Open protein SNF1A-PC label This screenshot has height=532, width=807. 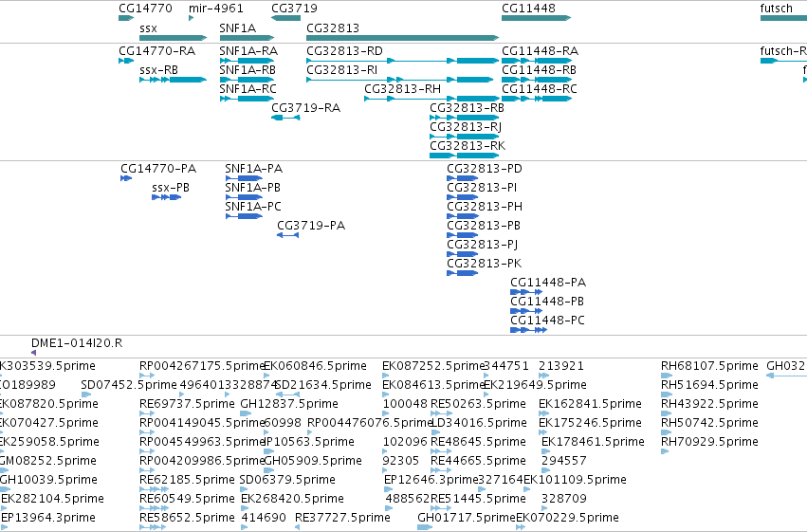253,207
